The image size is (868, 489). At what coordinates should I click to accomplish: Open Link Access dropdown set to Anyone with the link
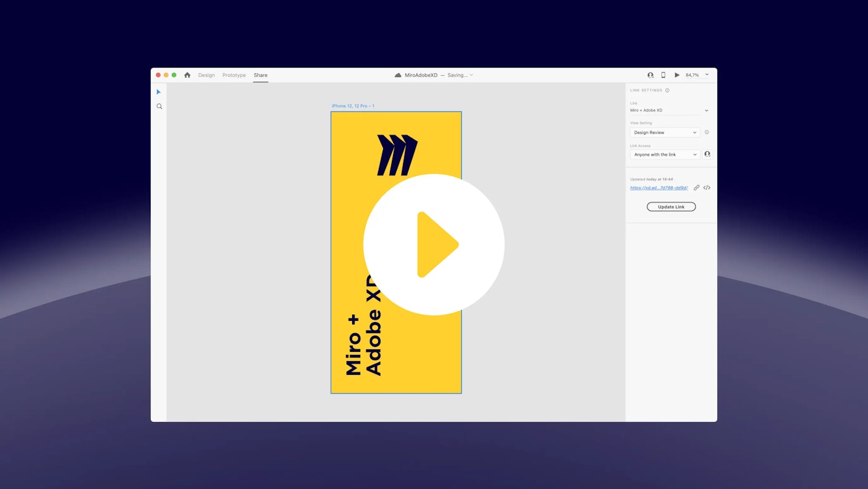click(665, 155)
